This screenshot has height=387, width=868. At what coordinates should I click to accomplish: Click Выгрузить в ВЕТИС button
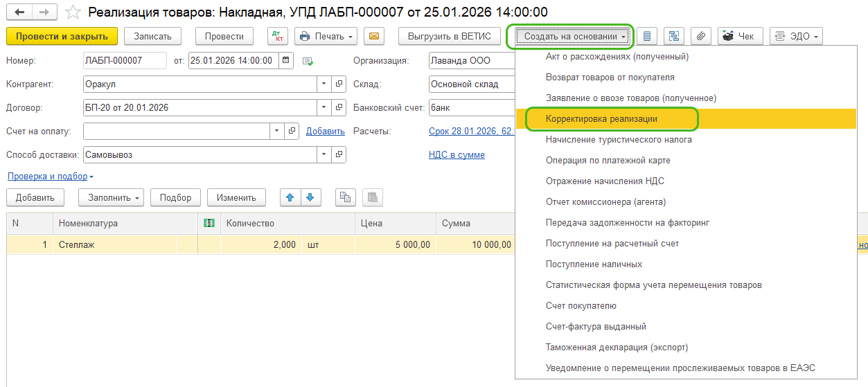click(449, 36)
